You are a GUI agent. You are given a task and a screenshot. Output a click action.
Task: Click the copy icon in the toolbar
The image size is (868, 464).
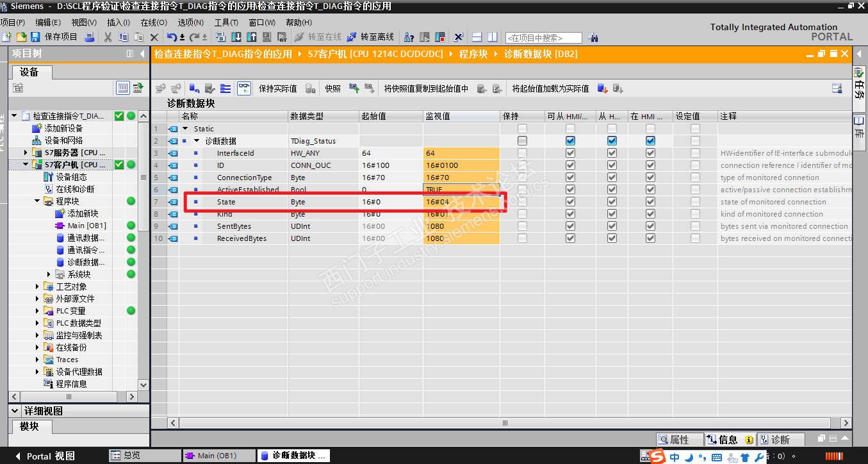123,37
